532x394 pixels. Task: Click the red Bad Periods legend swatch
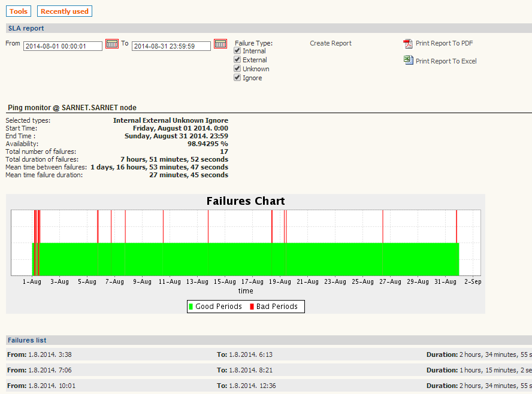pos(252,307)
